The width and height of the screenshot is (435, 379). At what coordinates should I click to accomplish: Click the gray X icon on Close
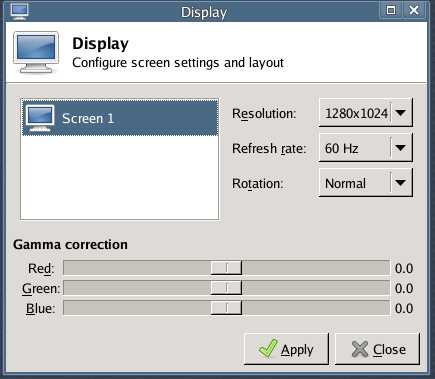pyautogui.click(x=360, y=349)
